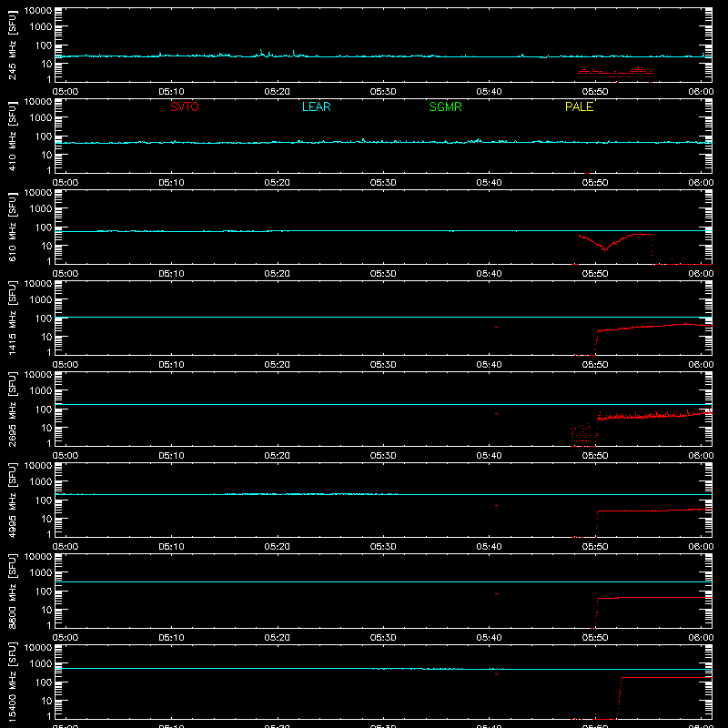Image resolution: width=728 pixels, height=728 pixels.
Task: Click the 05:50 time label under 245 MHz panel
Action: [595, 92]
